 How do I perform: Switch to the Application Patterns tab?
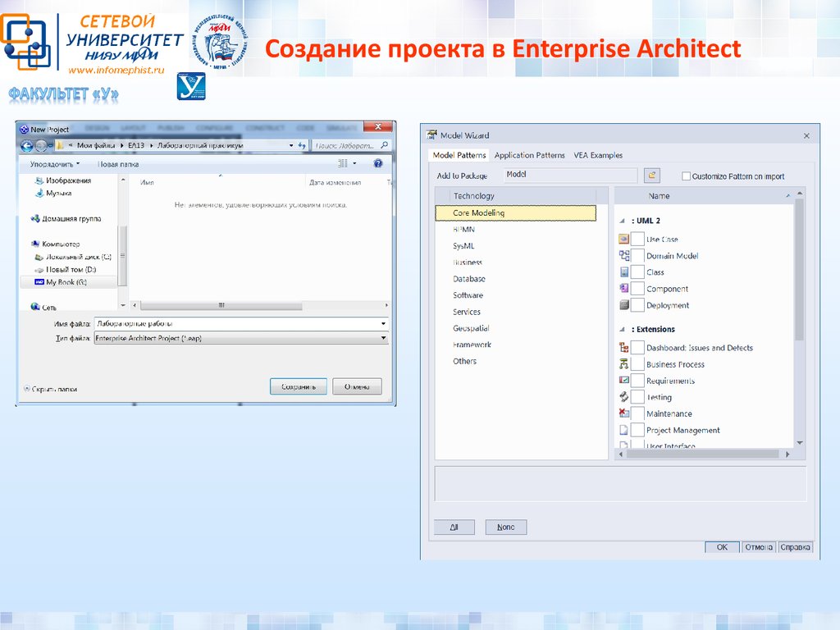tap(529, 155)
